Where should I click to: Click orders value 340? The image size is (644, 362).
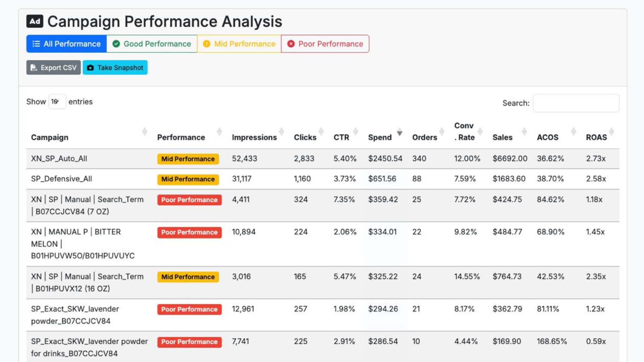click(x=419, y=159)
